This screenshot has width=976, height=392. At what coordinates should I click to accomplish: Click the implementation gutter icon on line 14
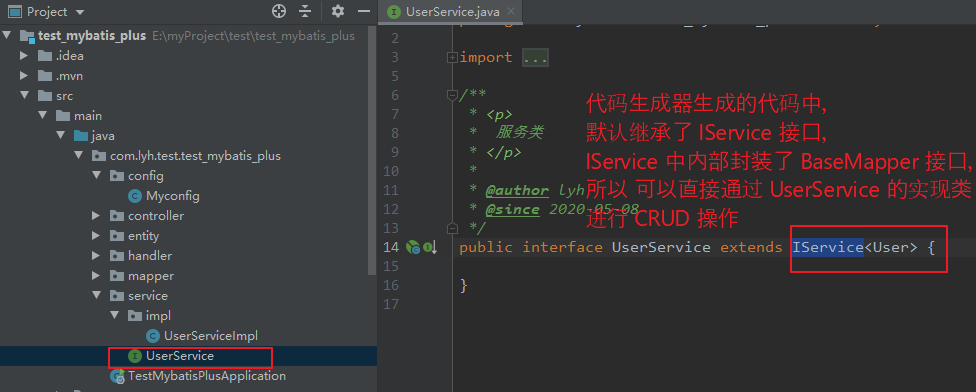[430, 248]
